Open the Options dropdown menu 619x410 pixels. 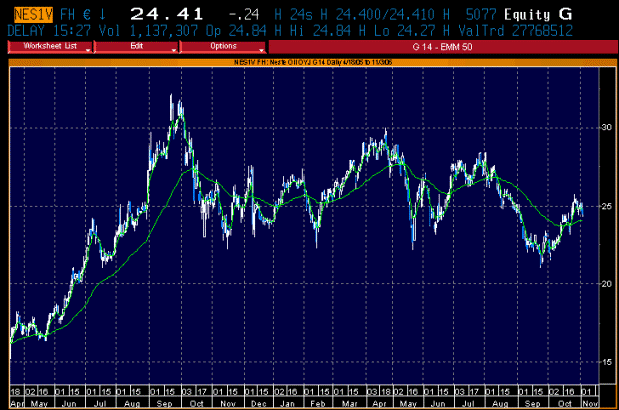(223, 47)
